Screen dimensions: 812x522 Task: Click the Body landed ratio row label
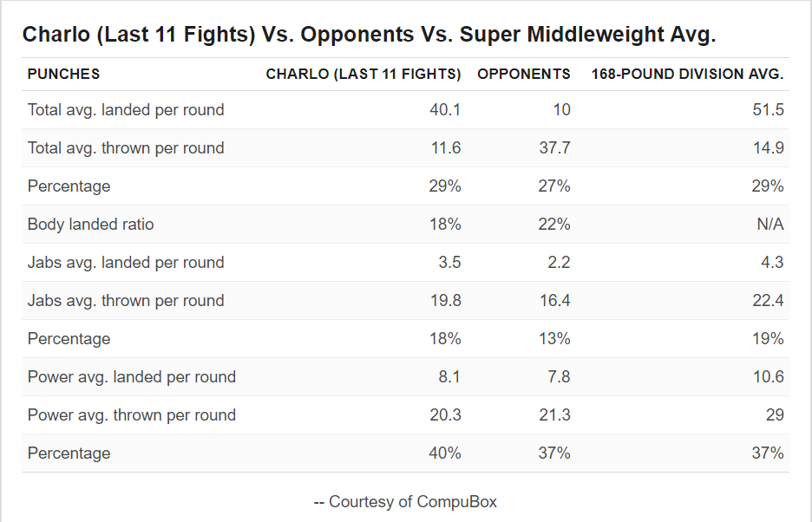click(90, 225)
